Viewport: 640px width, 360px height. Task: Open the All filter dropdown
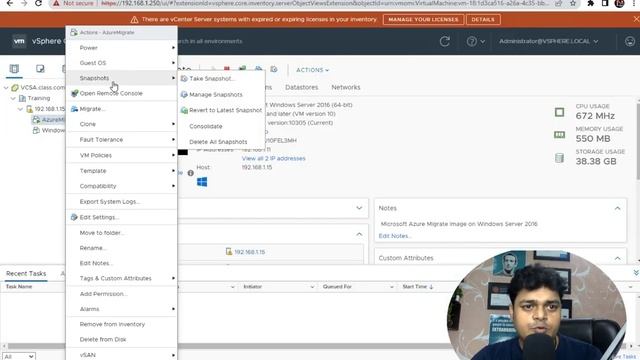[19, 356]
